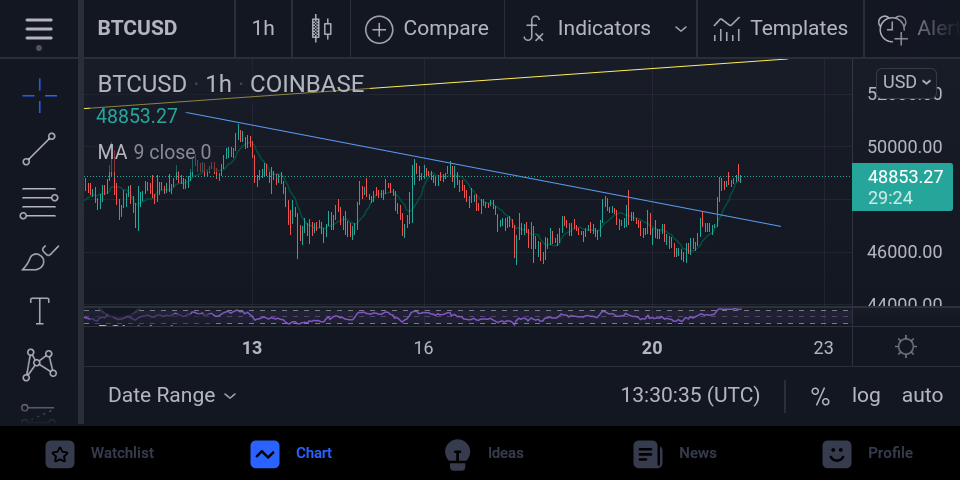Open the Fibonacci retracement tool
Screen dimensions: 960x480
coord(39,204)
